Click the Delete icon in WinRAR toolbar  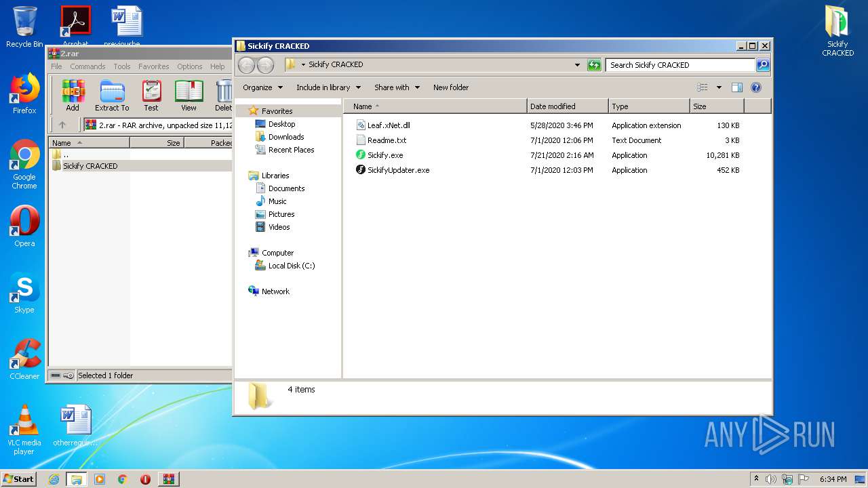pyautogui.click(x=223, y=95)
